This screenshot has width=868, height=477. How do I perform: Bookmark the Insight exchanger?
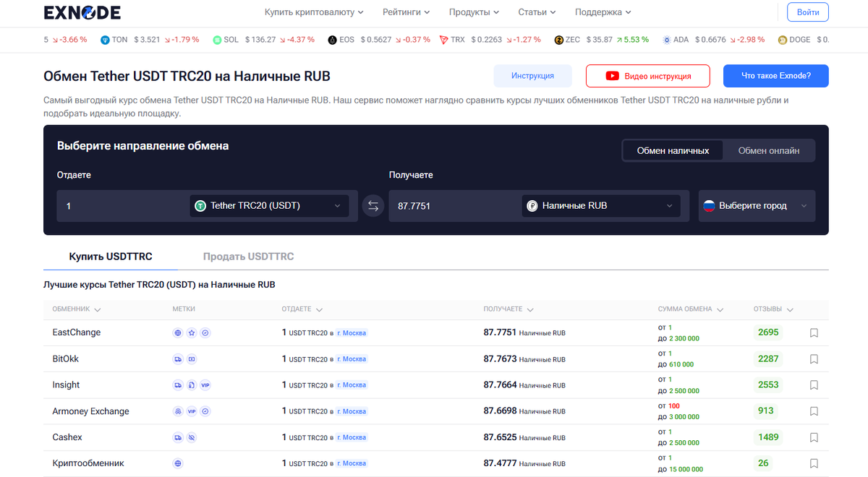tap(814, 385)
